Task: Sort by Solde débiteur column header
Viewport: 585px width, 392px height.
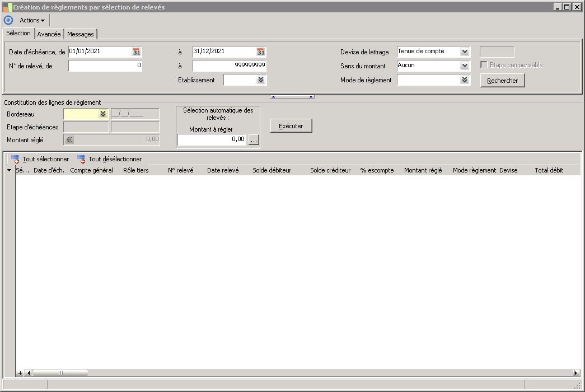Action: (272, 170)
